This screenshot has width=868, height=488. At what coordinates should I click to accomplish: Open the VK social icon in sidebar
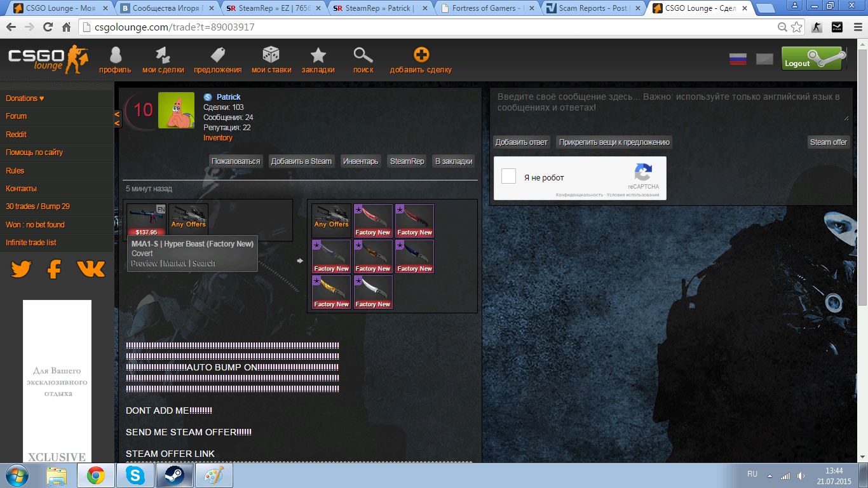(x=91, y=269)
